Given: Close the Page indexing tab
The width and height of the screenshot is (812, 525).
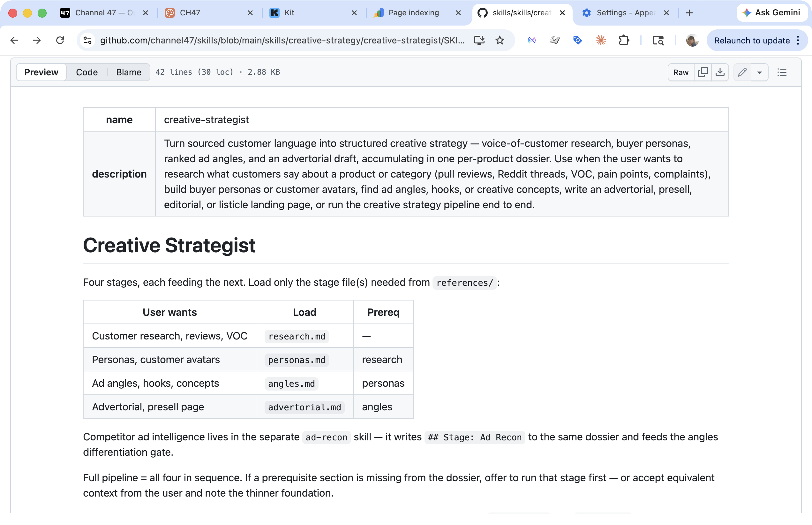Looking at the screenshot, I should 458,12.
